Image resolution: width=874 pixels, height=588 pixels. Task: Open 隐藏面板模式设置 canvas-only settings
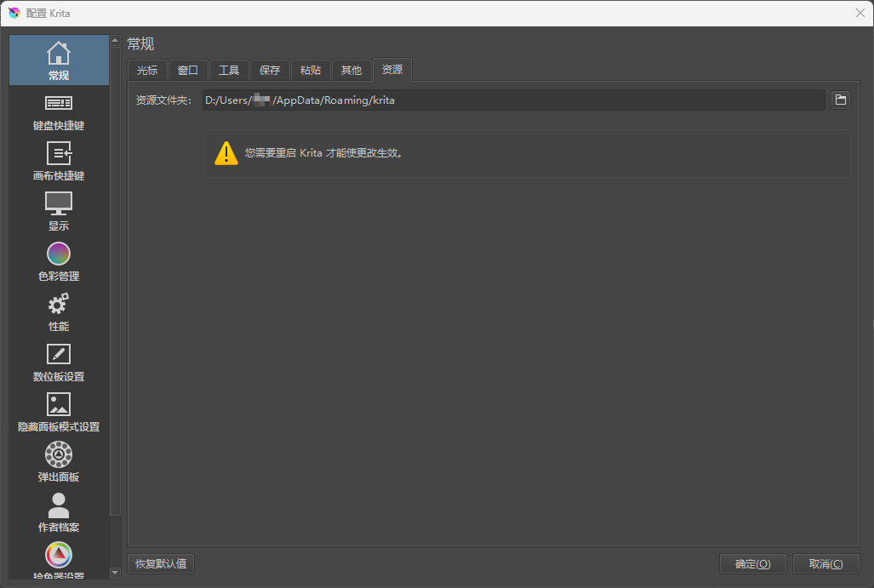[59, 413]
